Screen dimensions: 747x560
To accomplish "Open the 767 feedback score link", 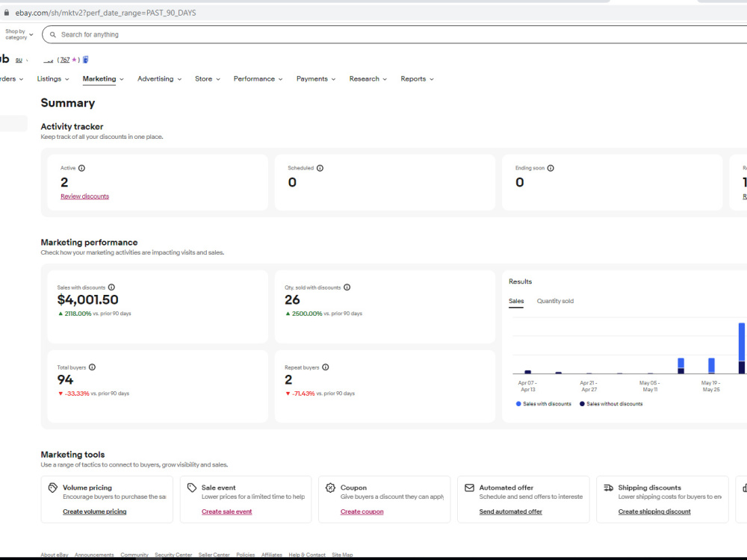I will point(65,60).
